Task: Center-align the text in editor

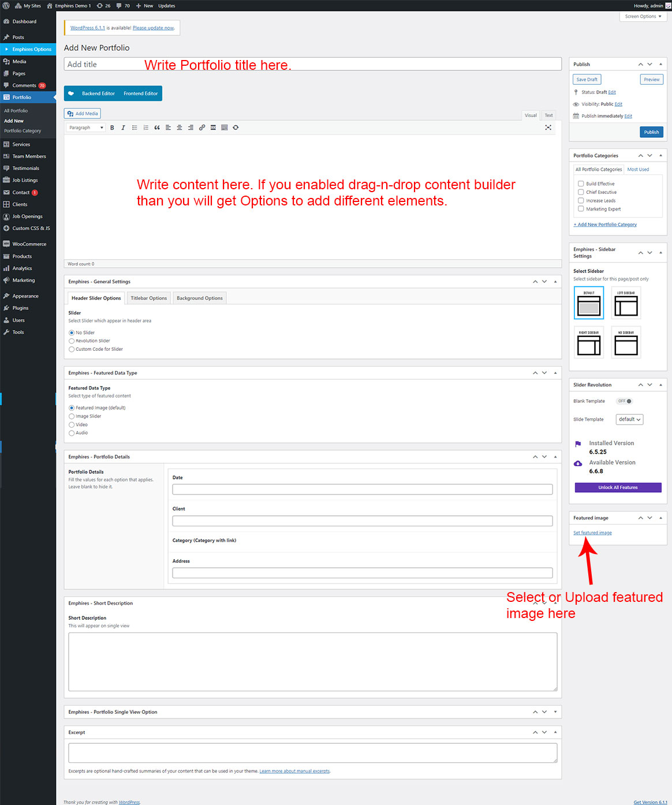Action: coord(180,128)
